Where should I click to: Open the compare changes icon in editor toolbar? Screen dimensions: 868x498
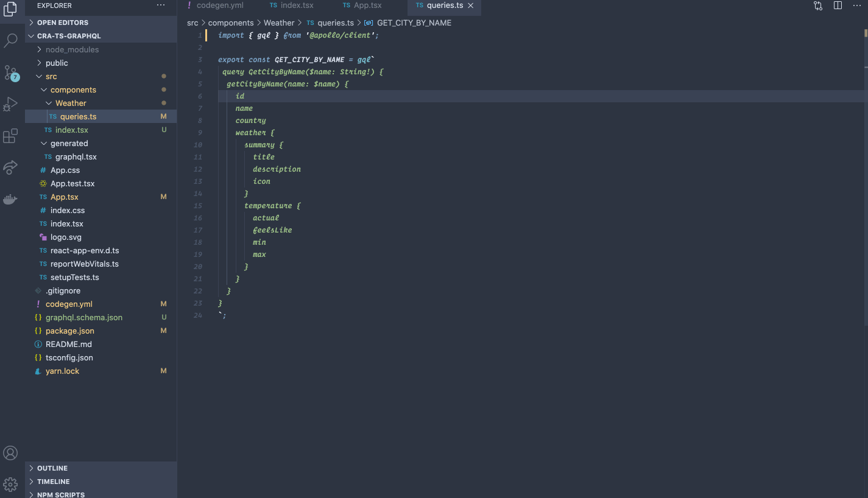click(818, 5)
